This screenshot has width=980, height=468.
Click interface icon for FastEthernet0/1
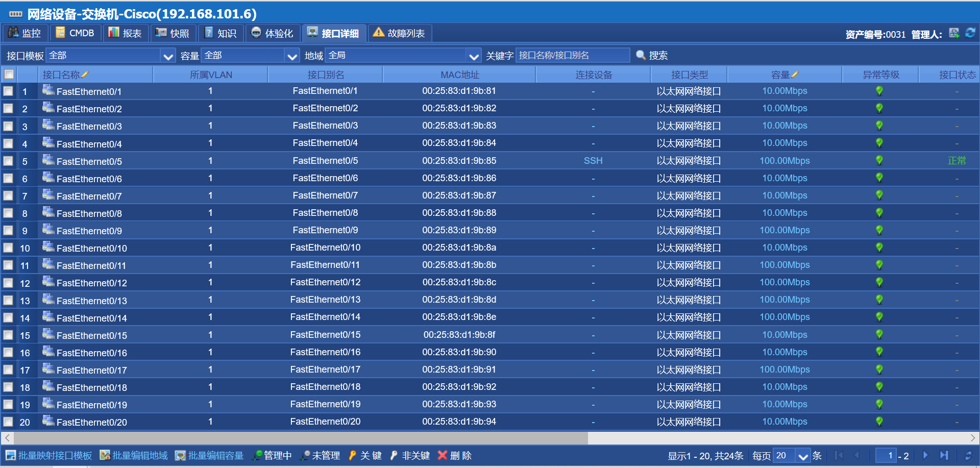[48, 90]
